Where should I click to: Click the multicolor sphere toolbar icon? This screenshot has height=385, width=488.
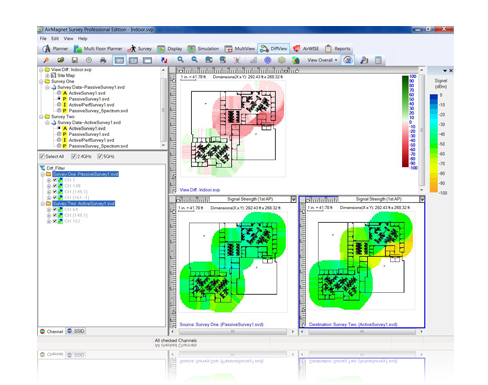pyautogui.click(x=296, y=60)
